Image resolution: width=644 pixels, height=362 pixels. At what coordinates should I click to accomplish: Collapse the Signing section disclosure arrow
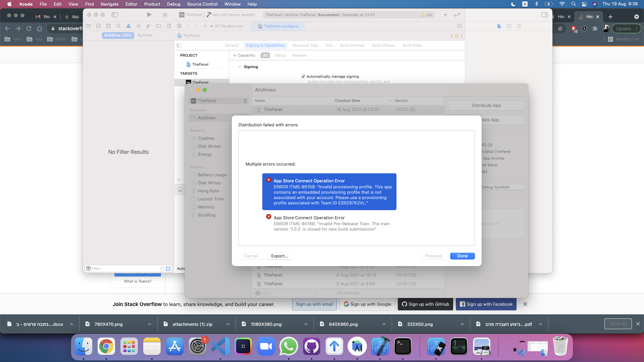click(x=239, y=67)
